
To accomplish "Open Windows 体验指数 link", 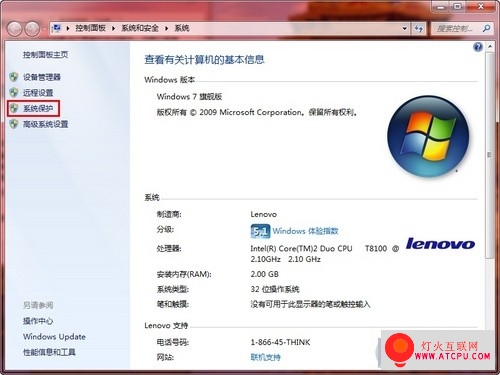I will (x=305, y=231).
